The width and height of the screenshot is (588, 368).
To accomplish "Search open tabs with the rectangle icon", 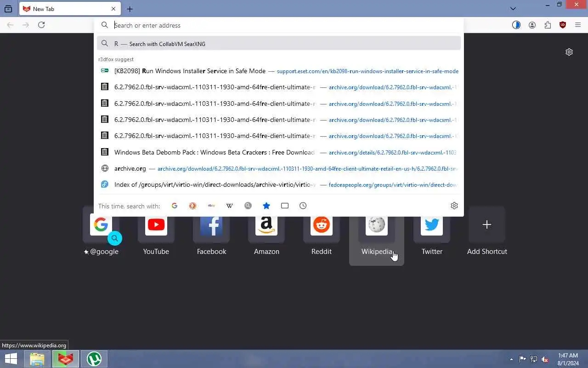I will (285, 206).
